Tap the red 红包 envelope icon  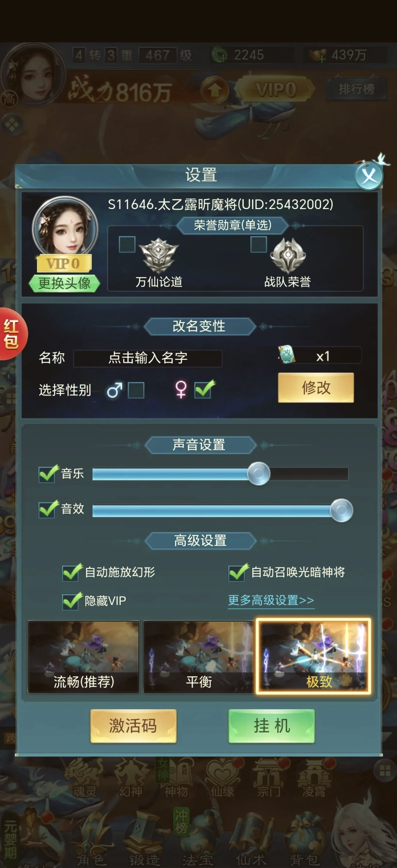click(12, 334)
